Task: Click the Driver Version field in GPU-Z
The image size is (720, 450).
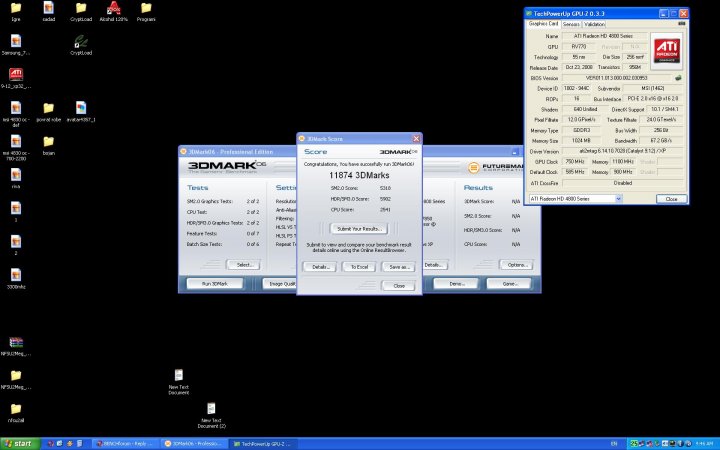Action: point(622,151)
